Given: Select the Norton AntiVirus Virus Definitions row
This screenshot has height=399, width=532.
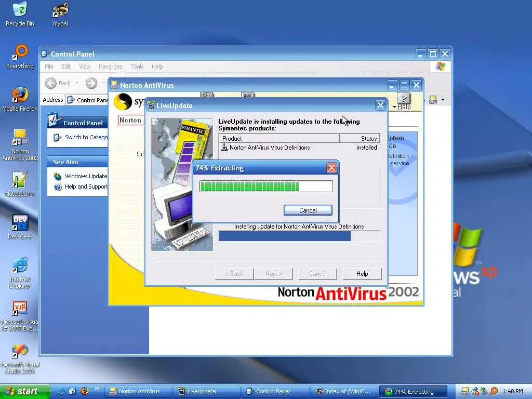Looking at the screenshot, I should click(x=299, y=148).
